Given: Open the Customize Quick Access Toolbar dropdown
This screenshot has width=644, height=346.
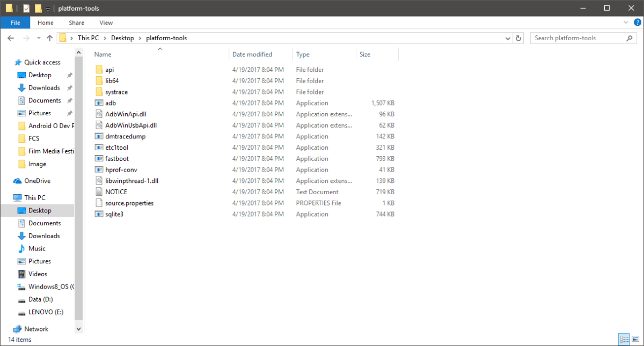Looking at the screenshot, I should click(x=48, y=9).
